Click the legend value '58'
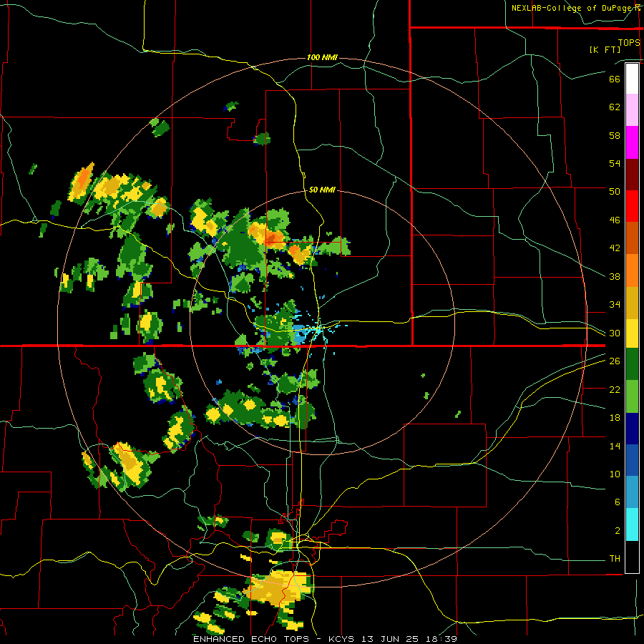 pyautogui.click(x=615, y=135)
